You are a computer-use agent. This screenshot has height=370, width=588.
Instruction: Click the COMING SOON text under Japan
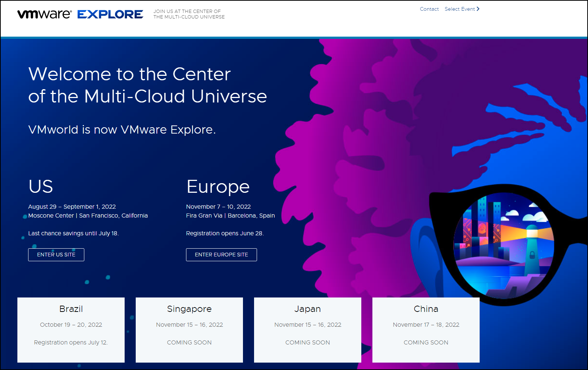coord(308,342)
